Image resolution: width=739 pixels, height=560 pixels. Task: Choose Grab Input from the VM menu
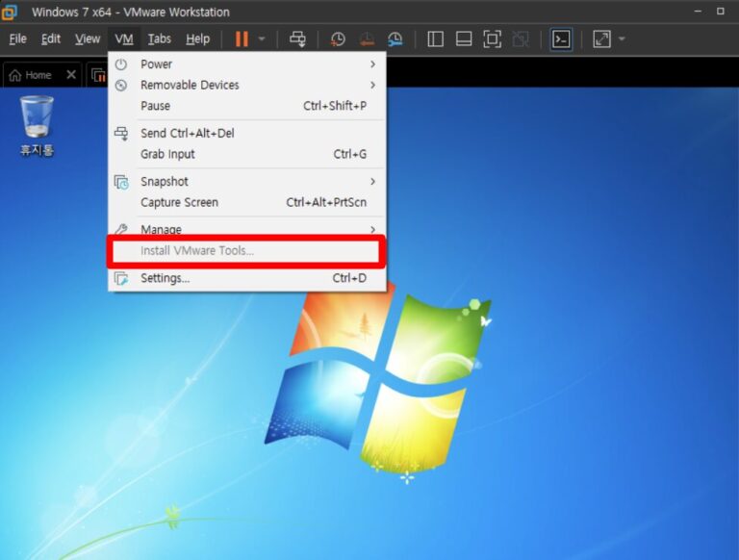click(247, 154)
